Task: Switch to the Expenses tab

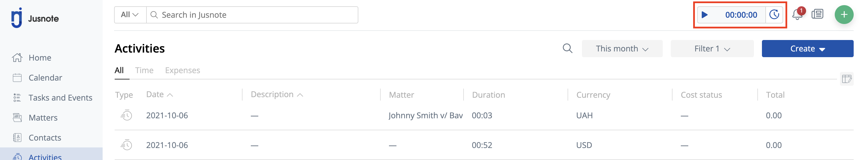Action: (x=182, y=70)
